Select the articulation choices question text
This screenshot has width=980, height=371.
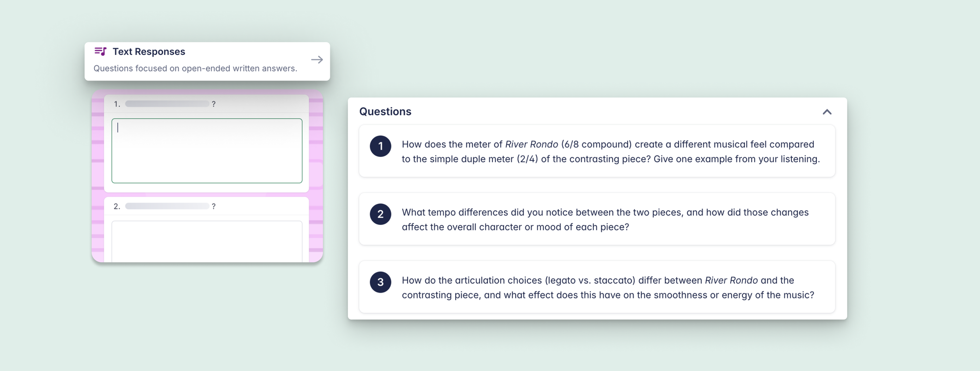click(x=608, y=288)
